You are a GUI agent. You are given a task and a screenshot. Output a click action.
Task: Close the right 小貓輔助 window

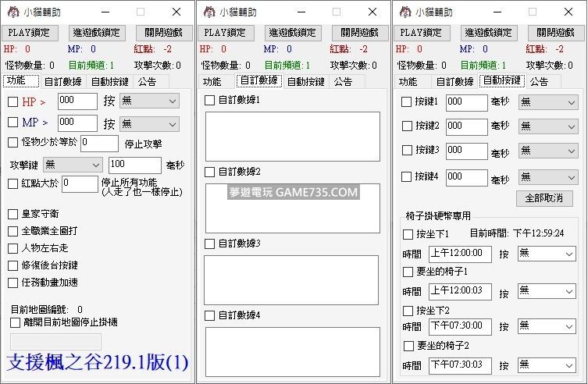coord(568,12)
